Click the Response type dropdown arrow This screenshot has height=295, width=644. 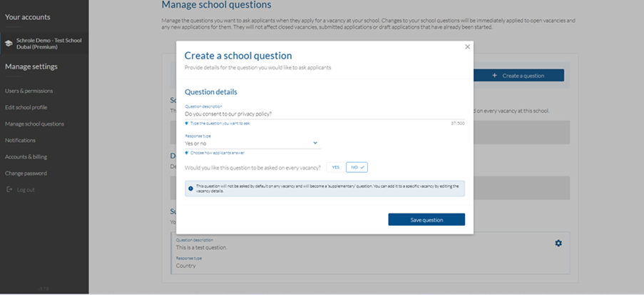[315, 143]
